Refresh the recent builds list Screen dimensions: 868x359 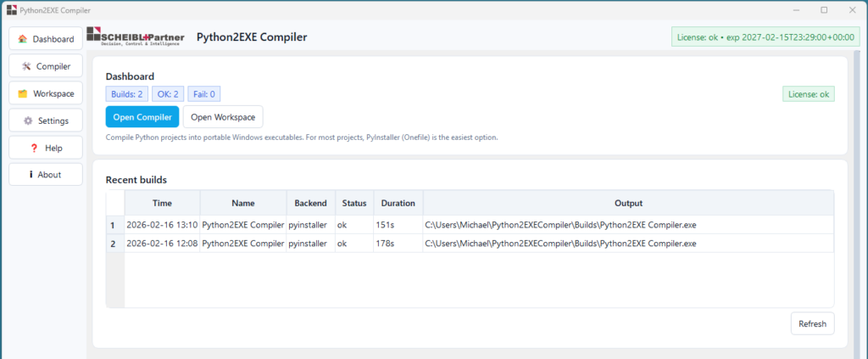click(812, 323)
